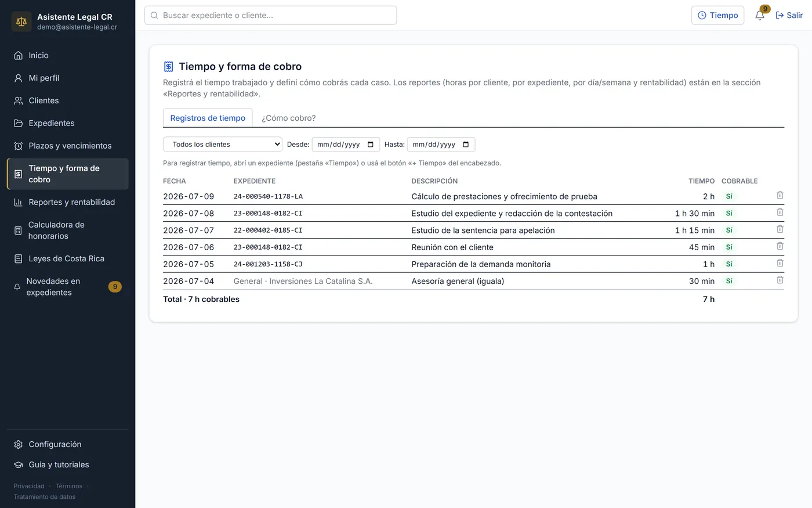Click the Mi perfil person icon

[x=18, y=78]
